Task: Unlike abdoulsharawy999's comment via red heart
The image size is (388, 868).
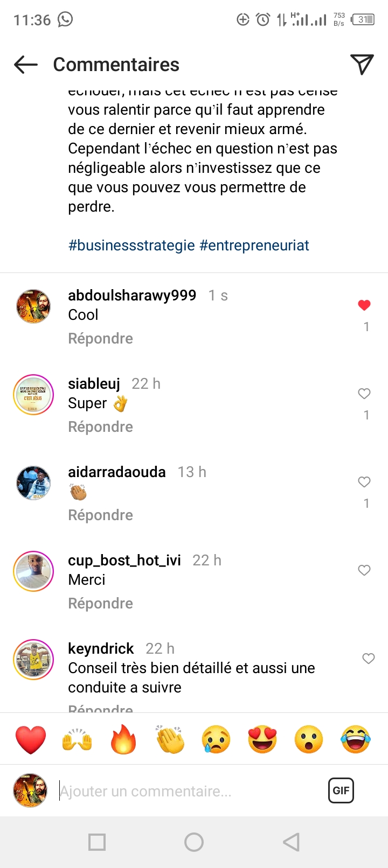Action: pyautogui.click(x=364, y=305)
